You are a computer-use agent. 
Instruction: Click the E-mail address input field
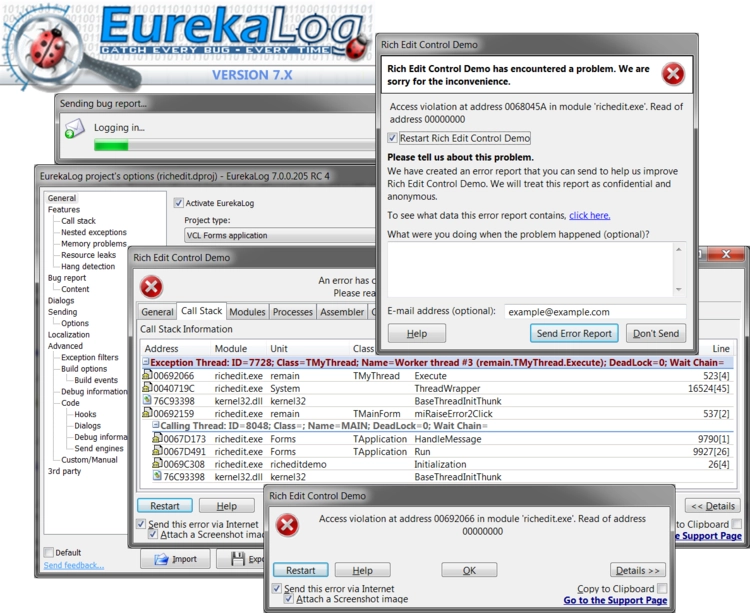(x=595, y=312)
